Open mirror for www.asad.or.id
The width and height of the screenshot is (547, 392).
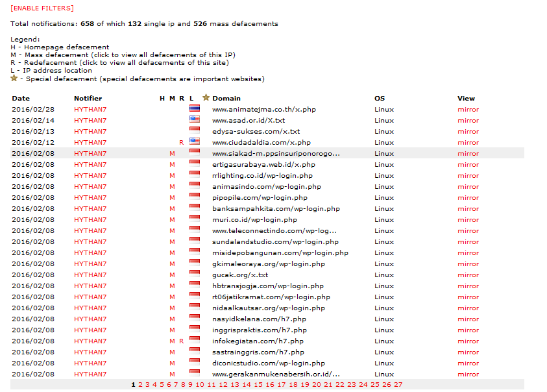pyautogui.click(x=468, y=121)
